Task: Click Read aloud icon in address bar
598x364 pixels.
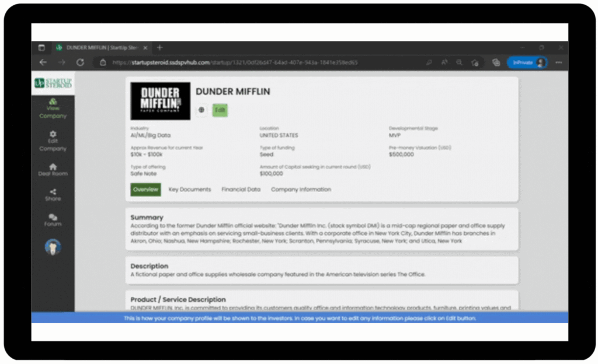Action: [x=444, y=62]
